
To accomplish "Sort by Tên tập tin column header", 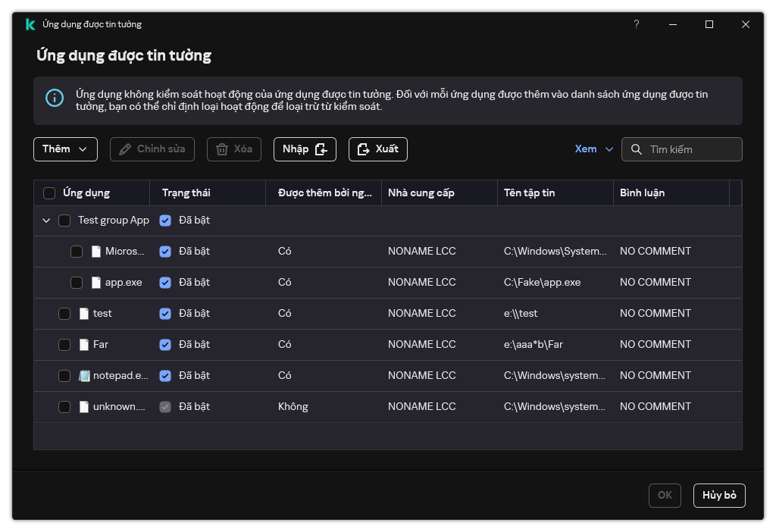I will 529,193.
